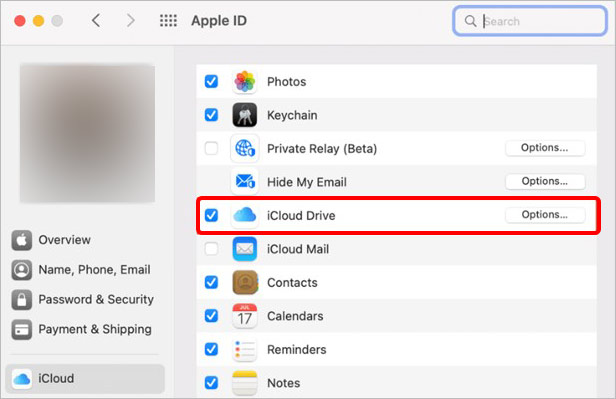Click the iCloud Mail label text
Viewport: 616px width, 399px height.
tap(298, 249)
